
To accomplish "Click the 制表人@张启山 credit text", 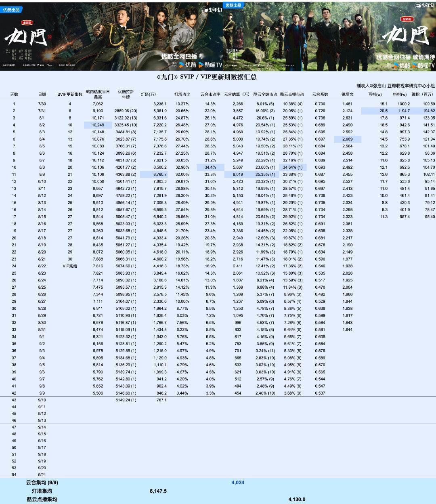I will 371,86.
